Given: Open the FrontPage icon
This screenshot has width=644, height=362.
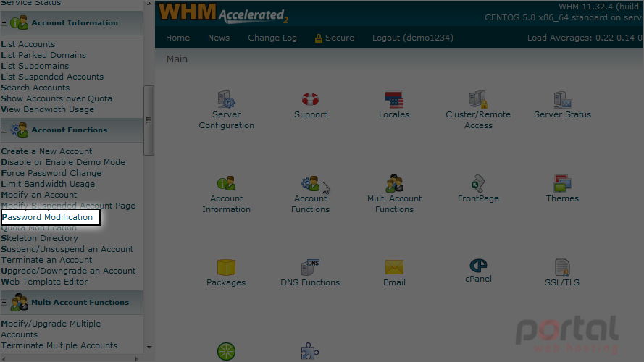Looking at the screenshot, I should point(478,183).
